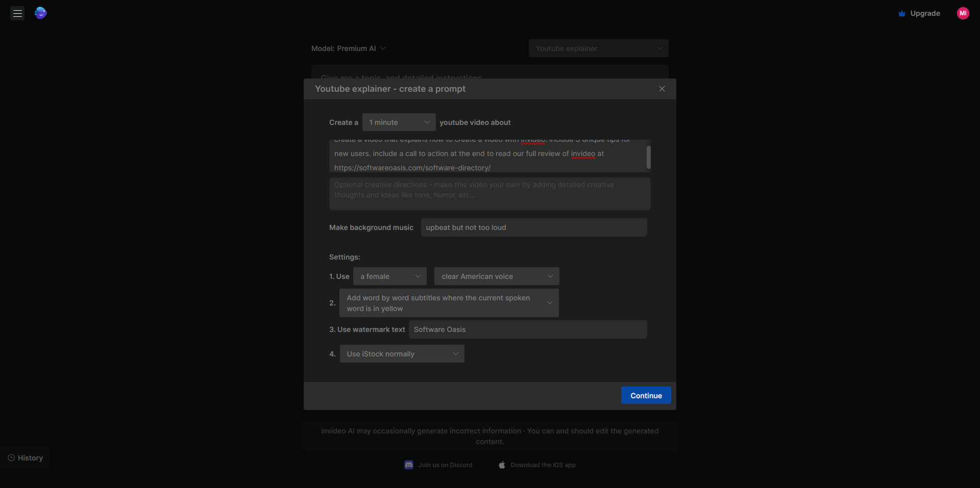Click the History clock icon
This screenshot has height=488, width=980.
[11, 458]
